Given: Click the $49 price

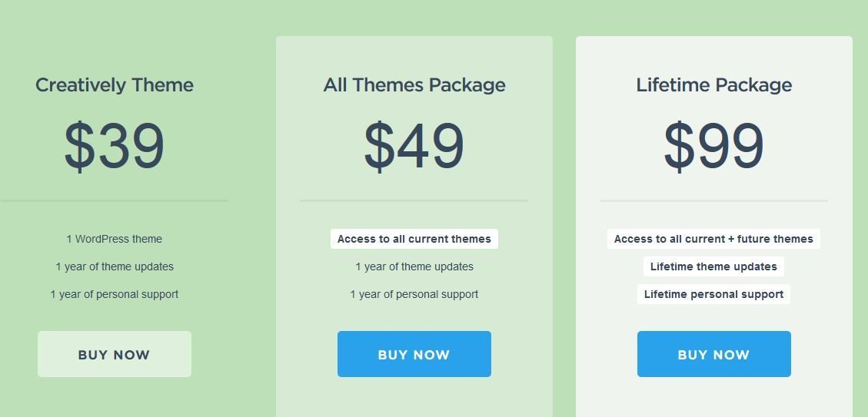Looking at the screenshot, I should (x=414, y=147).
